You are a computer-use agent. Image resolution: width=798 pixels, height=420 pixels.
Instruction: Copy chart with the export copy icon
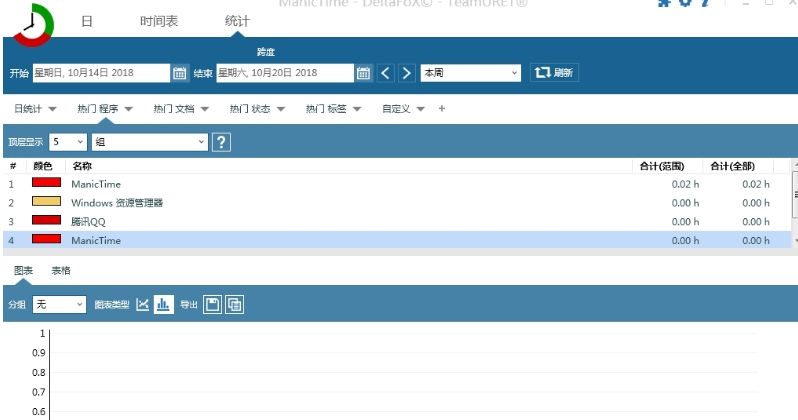tap(234, 304)
